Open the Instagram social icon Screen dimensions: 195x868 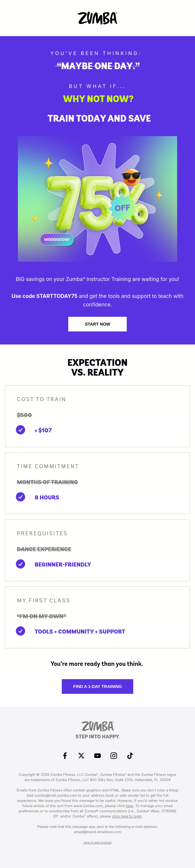[114, 756]
